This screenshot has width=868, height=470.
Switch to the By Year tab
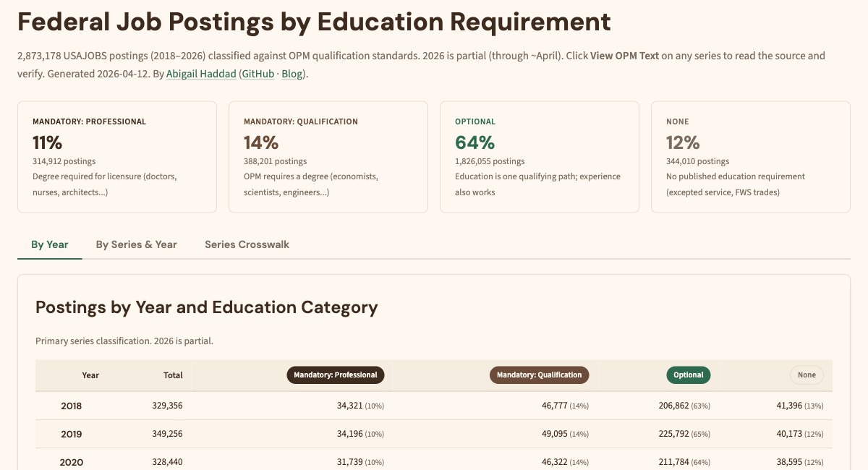click(50, 244)
